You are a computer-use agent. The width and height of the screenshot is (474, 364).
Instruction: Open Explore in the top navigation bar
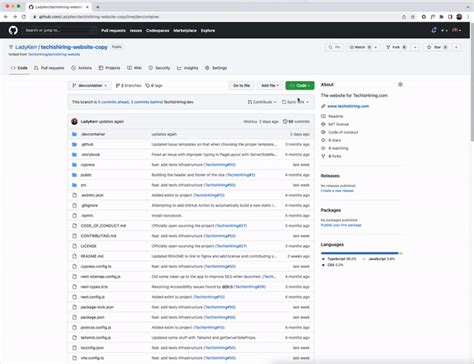(x=208, y=31)
